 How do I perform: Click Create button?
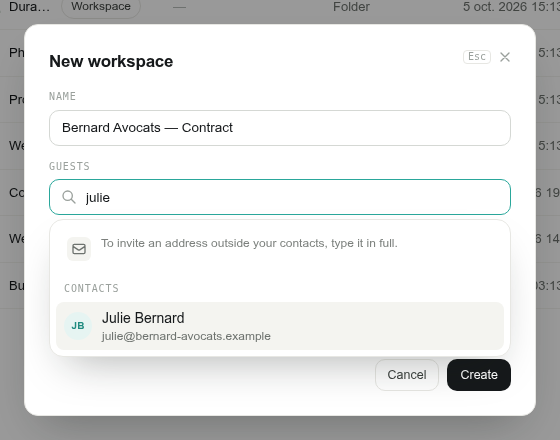pyautogui.click(x=479, y=375)
